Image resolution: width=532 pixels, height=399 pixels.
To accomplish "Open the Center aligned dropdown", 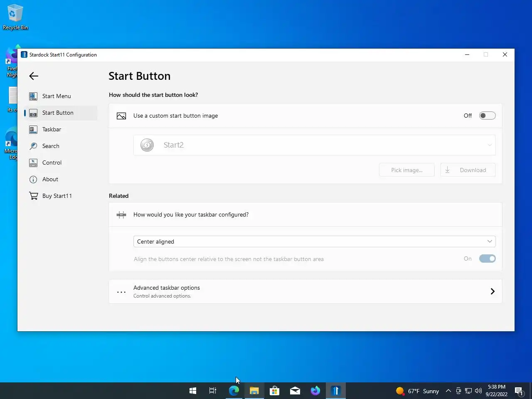I will pos(314,241).
